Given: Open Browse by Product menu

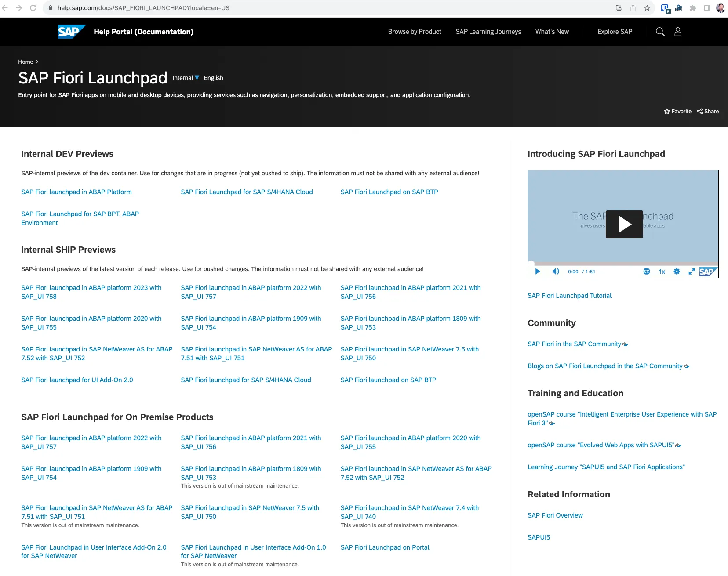Looking at the screenshot, I should click(415, 32).
